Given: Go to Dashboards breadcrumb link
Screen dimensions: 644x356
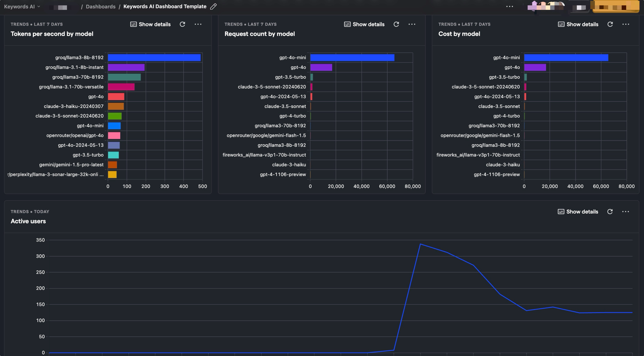Looking at the screenshot, I should (x=100, y=7).
